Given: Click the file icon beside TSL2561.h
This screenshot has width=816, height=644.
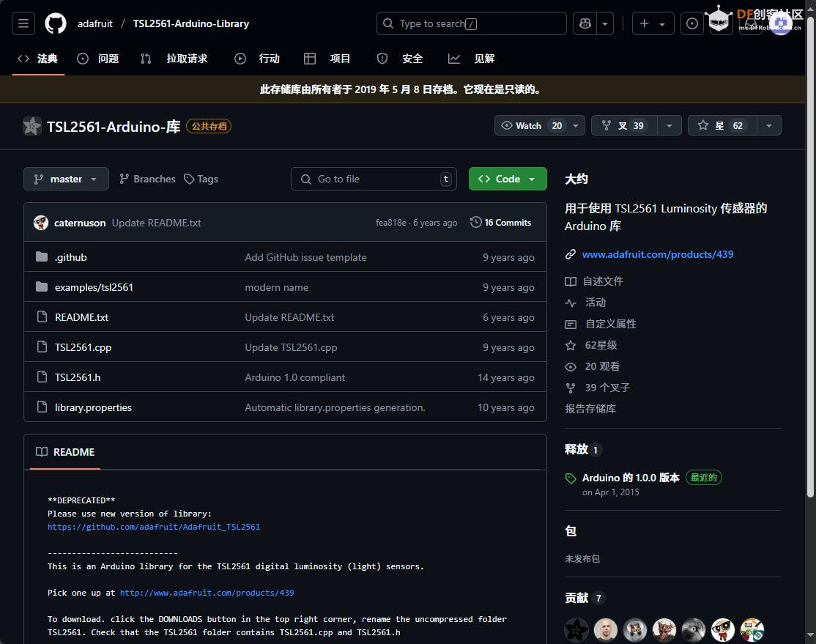Looking at the screenshot, I should coord(42,377).
